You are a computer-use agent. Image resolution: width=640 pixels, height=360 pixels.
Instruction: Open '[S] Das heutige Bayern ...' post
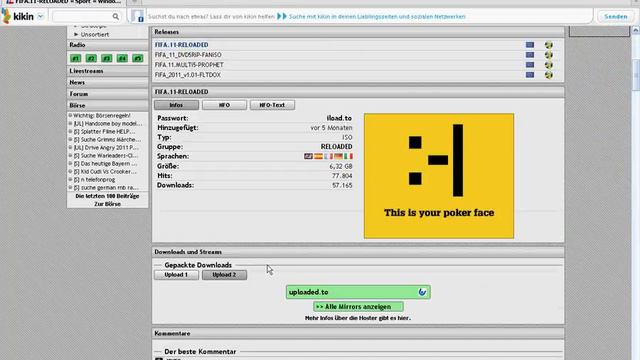click(x=105, y=163)
